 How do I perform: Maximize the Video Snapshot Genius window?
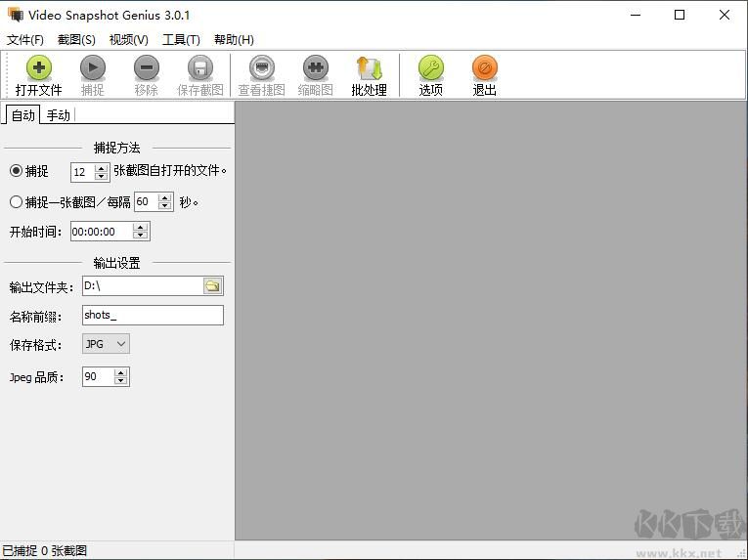pos(680,15)
